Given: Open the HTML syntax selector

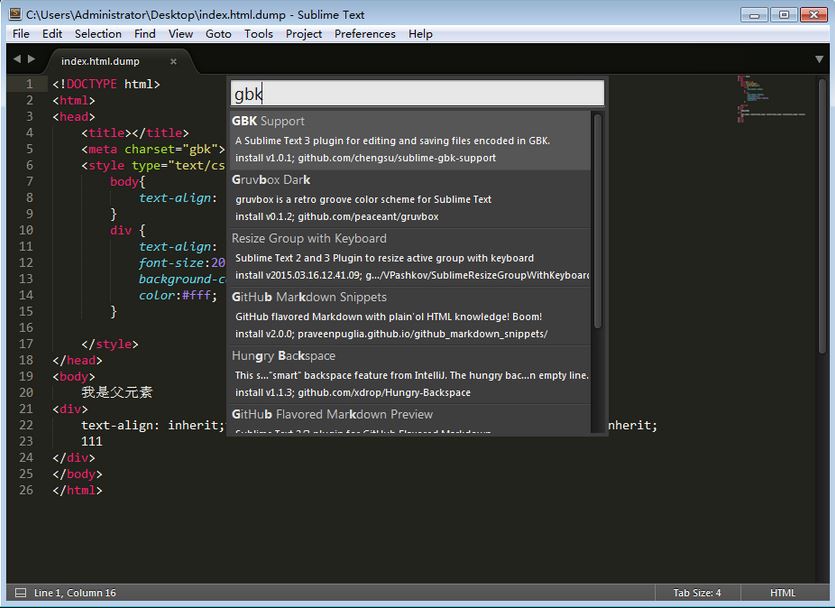Looking at the screenshot, I should [782, 593].
